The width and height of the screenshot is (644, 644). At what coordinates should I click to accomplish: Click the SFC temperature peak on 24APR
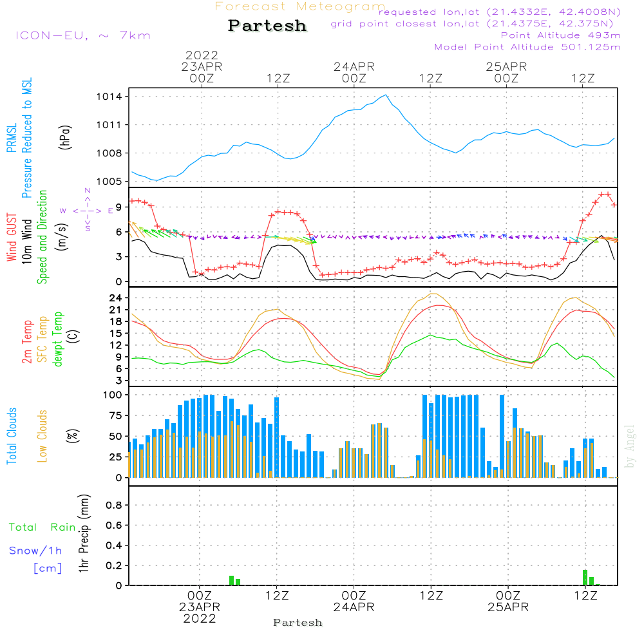pos(433,294)
